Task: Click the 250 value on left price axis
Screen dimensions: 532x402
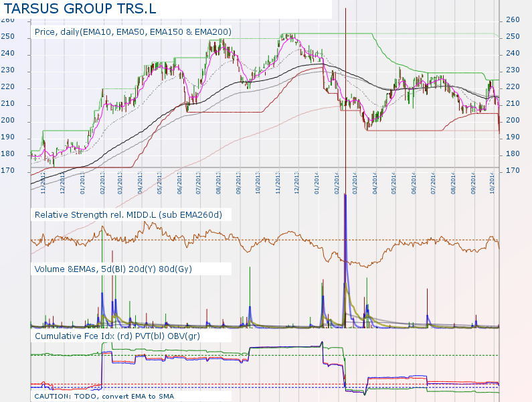Action: point(7,37)
